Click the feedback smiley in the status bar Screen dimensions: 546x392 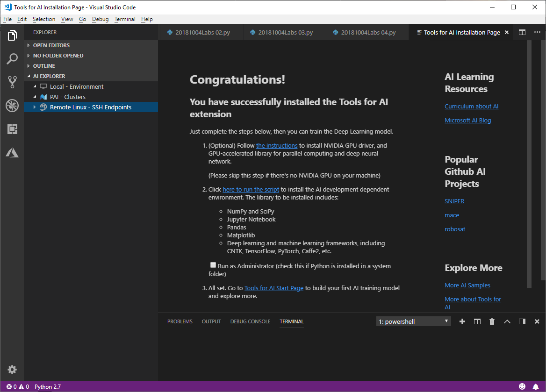coord(522,386)
